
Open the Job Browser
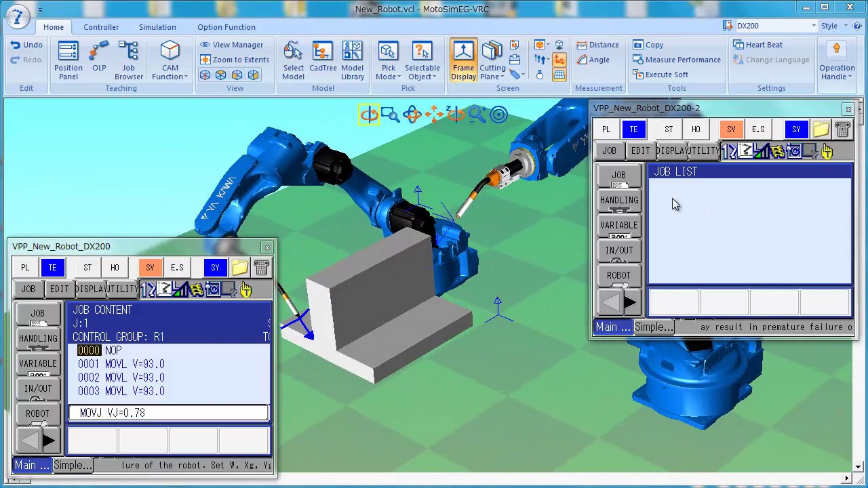pos(128,60)
